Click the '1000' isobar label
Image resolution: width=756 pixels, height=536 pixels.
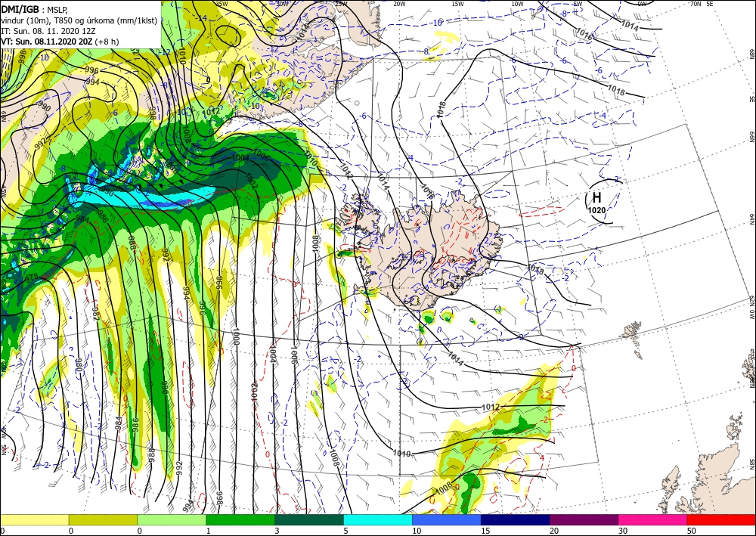(x=236, y=336)
